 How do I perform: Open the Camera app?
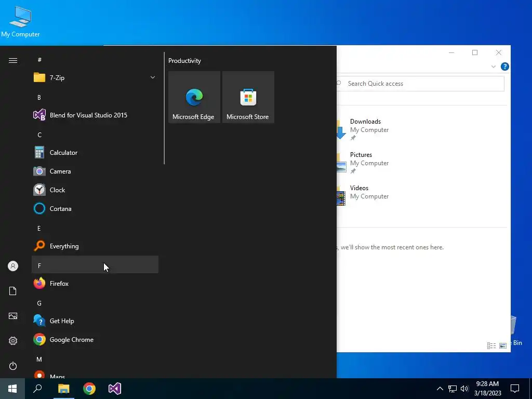click(x=96, y=171)
